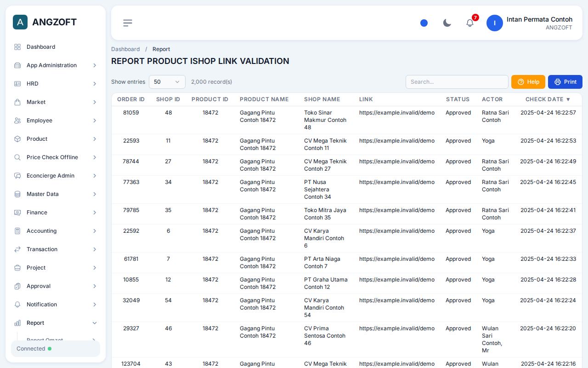
Task: Toggle the sidebar hamburger menu icon
Action: [x=128, y=23]
